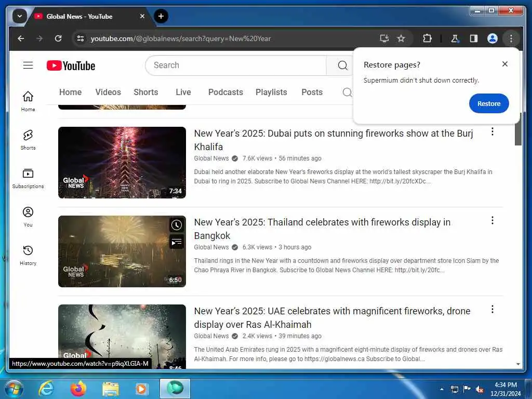Viewport: 532px width, 399px height.
Task: Open Windows Media Player on taskbar
Action: point(141,389)
